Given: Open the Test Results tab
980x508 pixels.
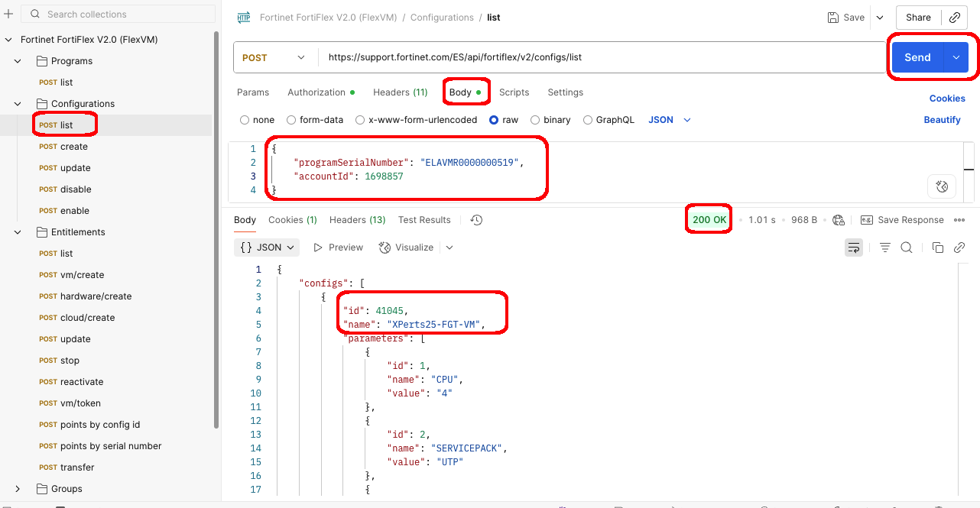Looking at the screenshot, I should [x=424, y=220].
